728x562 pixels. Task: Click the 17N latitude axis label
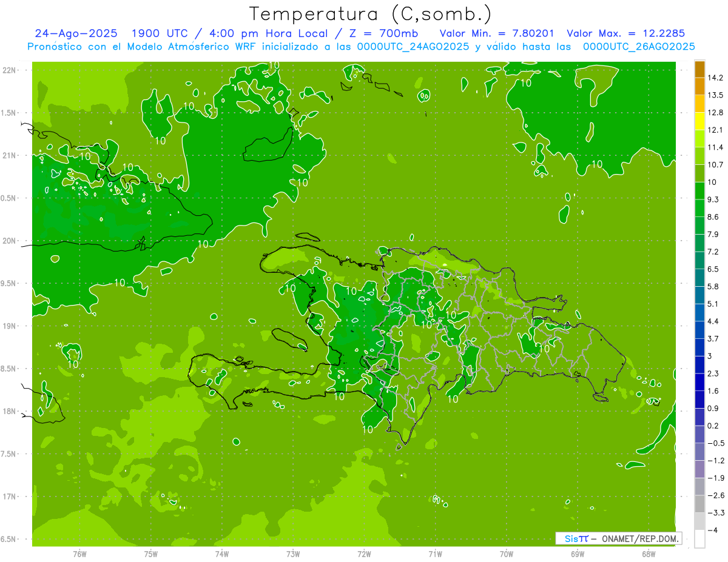point(9,497)
